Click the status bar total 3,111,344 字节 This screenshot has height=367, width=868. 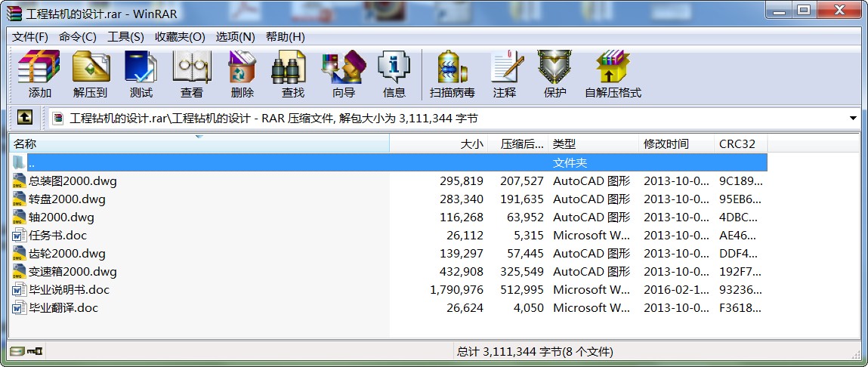(536, 351)
